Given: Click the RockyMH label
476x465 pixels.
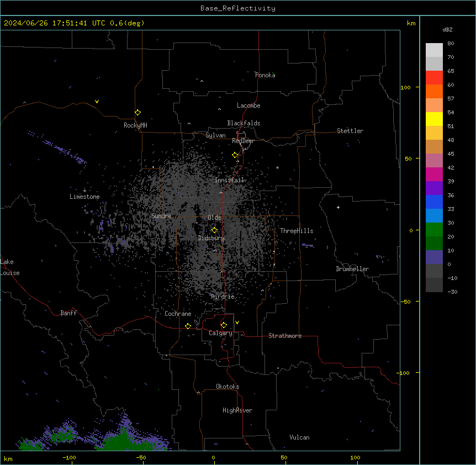Looking at the screenshot, I should (135, 125).
